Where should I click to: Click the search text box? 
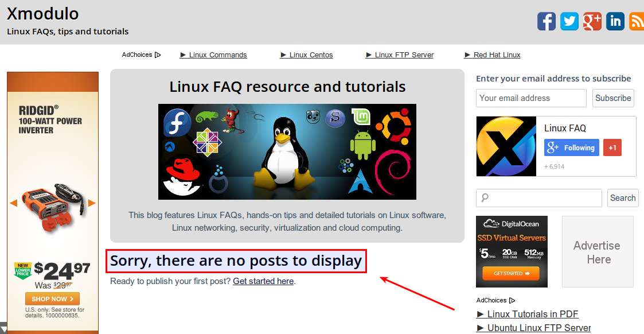(x=538, y=198)
